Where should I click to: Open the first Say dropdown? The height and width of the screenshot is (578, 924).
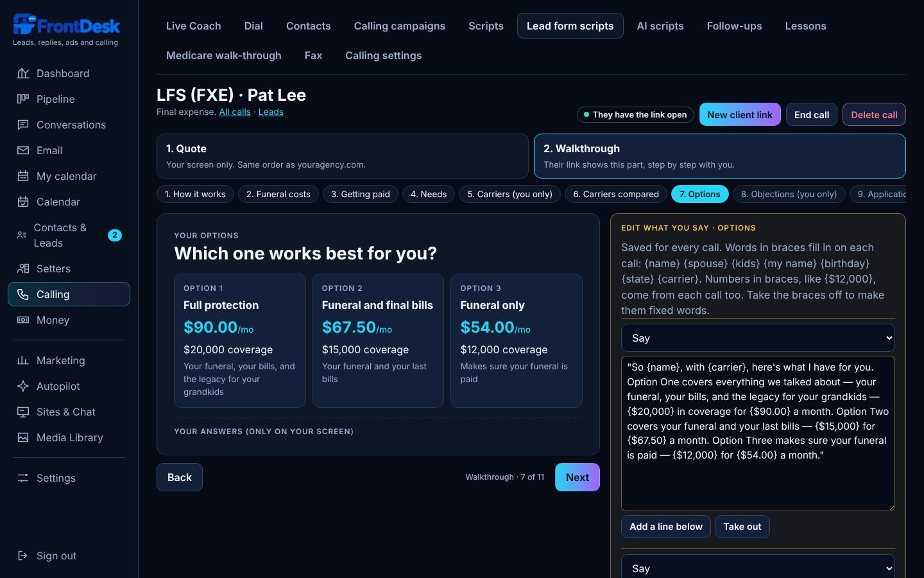758,338
